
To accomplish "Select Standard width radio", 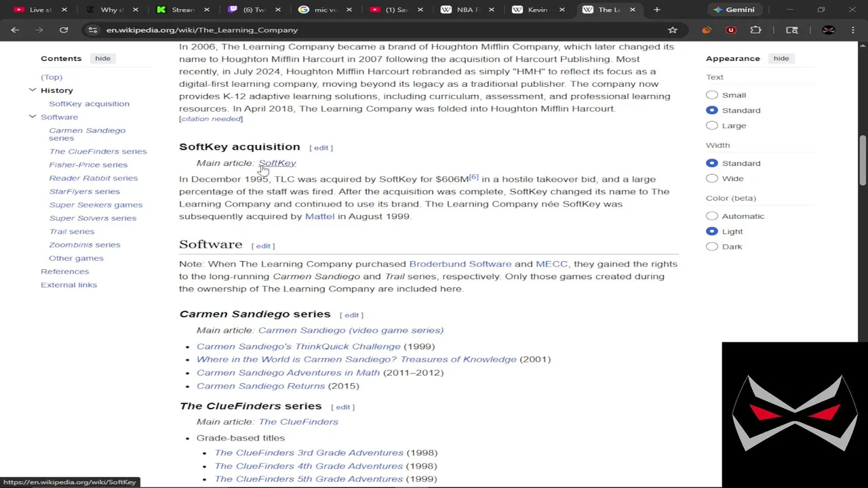I will click(711, 163).
